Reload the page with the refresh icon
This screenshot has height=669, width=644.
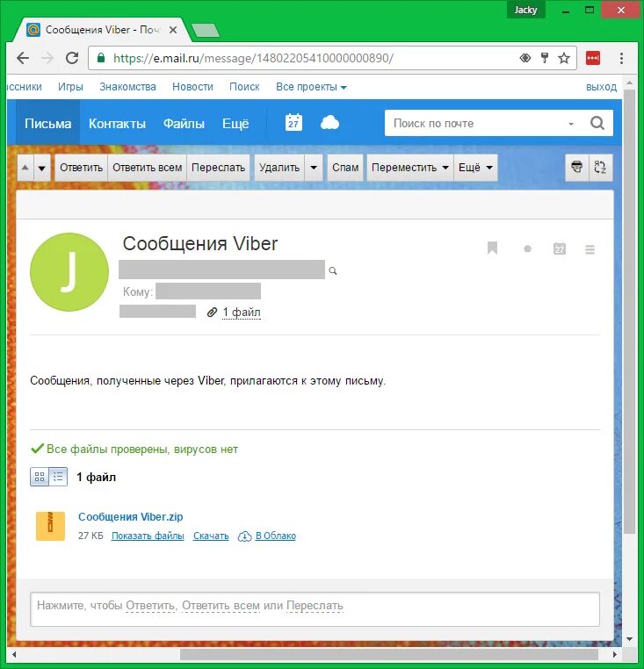pos(72,58)
